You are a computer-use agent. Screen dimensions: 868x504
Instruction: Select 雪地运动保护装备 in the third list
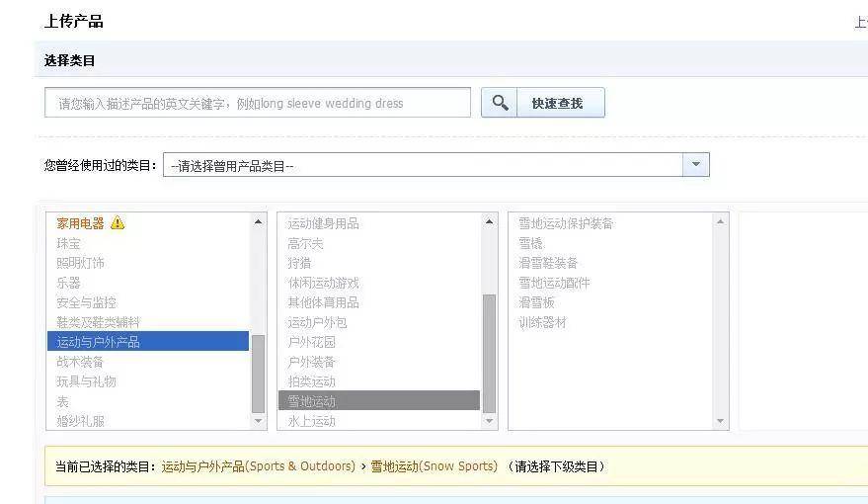(566, 223)
